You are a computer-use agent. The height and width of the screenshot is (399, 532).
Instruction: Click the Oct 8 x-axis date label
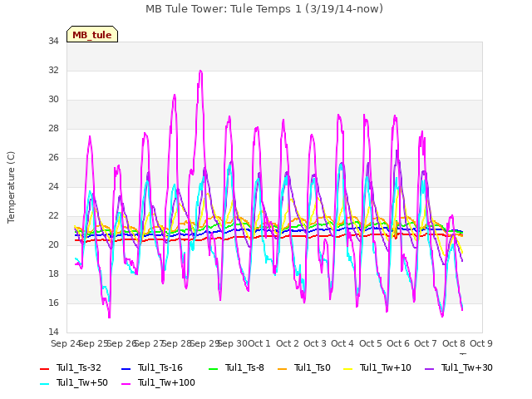tap(454, 343)
